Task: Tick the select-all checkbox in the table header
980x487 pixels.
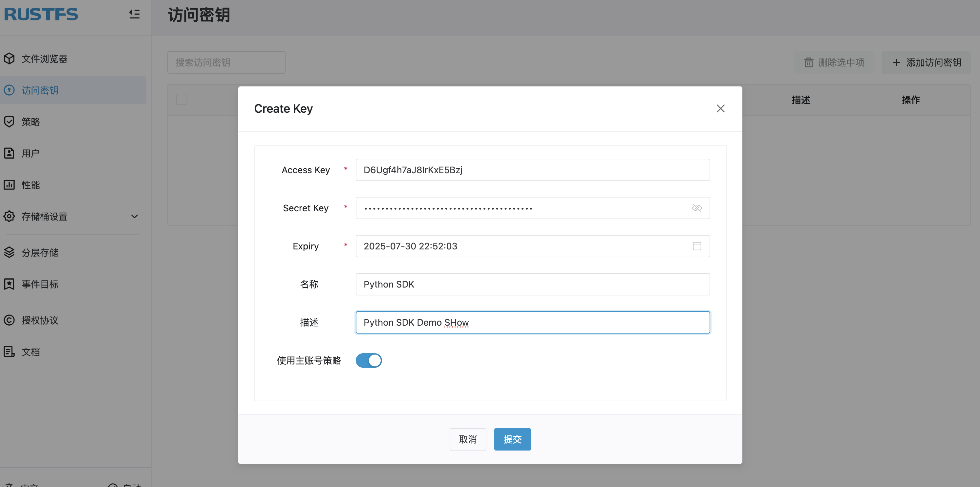Action: 181,100
